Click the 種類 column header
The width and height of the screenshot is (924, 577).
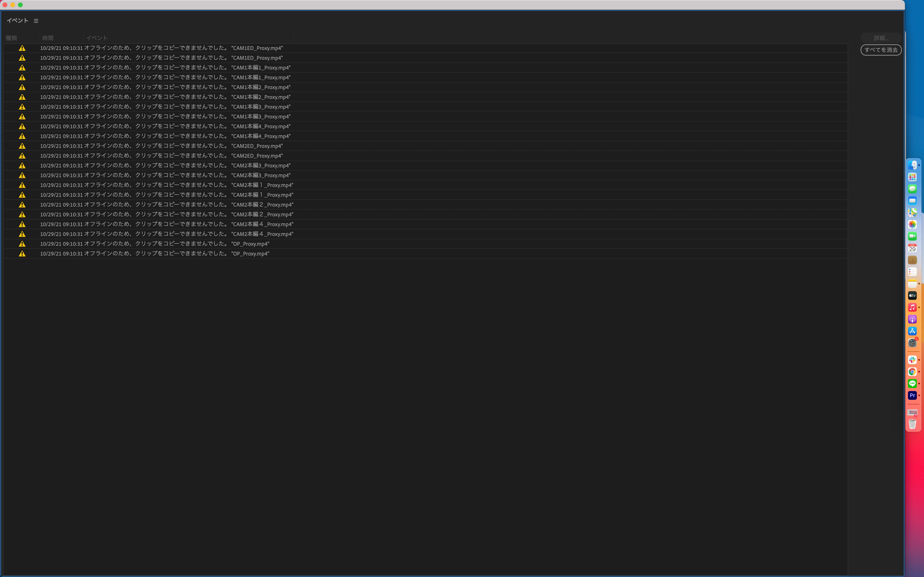pos(11,38)
